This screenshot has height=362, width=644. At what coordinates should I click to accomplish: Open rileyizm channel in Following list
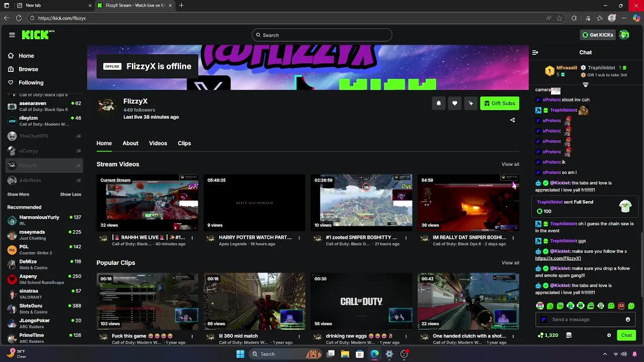coord(44,121)
